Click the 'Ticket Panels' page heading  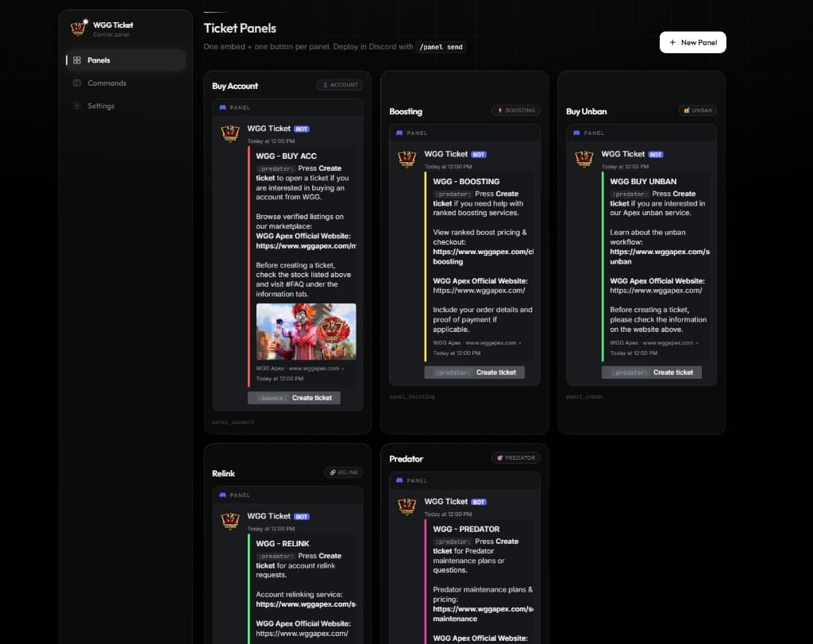[x=240, y=28]
